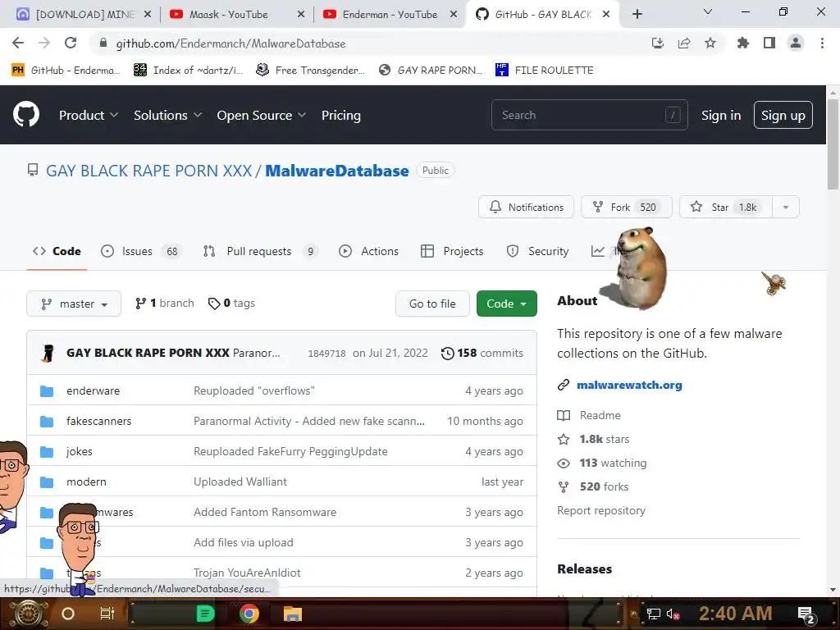Open the jokes folder
Screen dimensions: 840x630
coord(80,452)
